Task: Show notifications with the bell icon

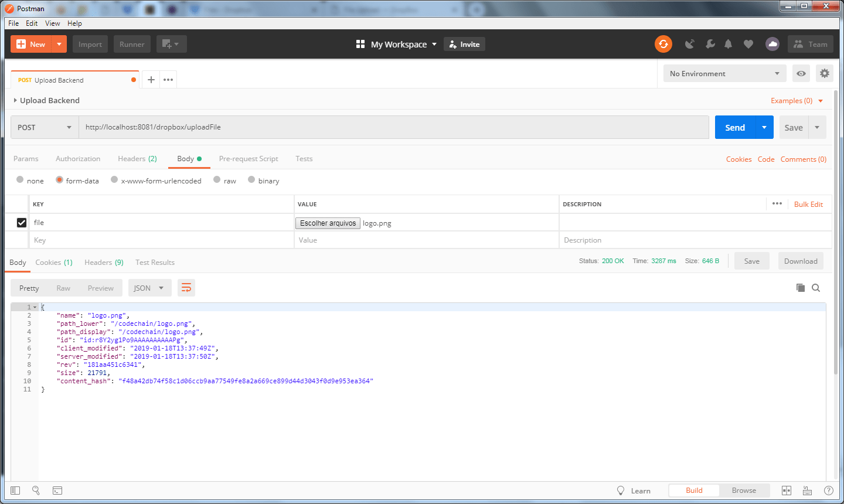Action: (729, 44)
